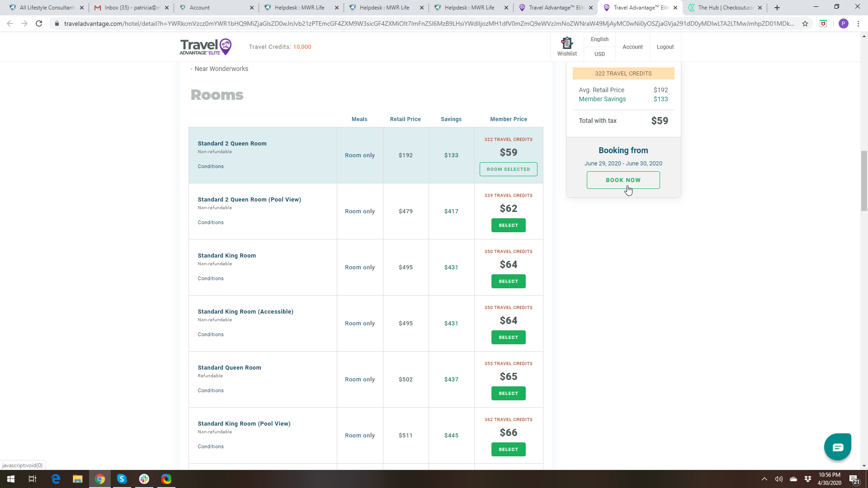
Task: Open the live chat bubble icon
Action: (837, 447)
